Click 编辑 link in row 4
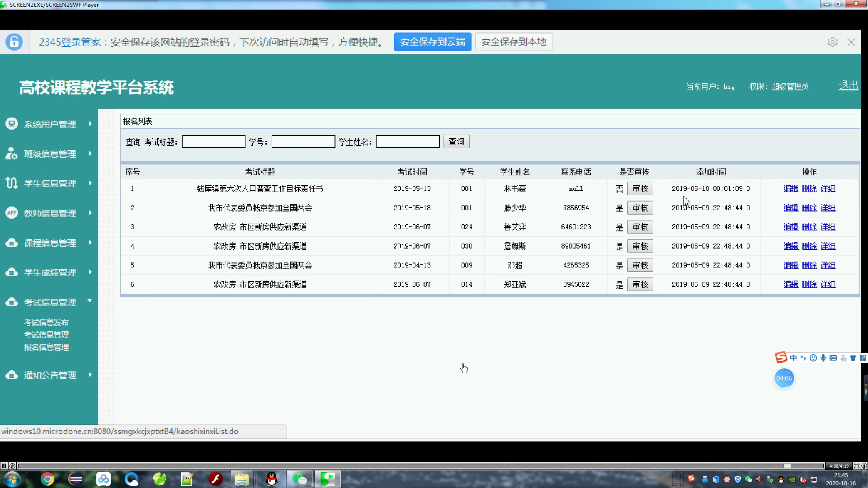 791,246
